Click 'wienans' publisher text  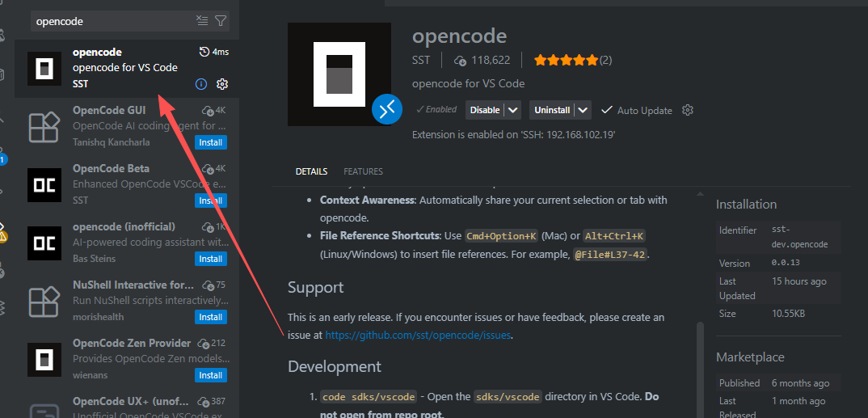pos(91,375)
